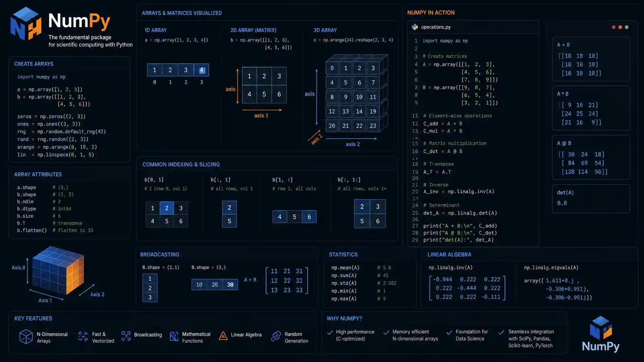Select the N-Dimensional Arrays cube icon
Image resolution: width=644 pixels, height=362 pixels.
(26, 337)
